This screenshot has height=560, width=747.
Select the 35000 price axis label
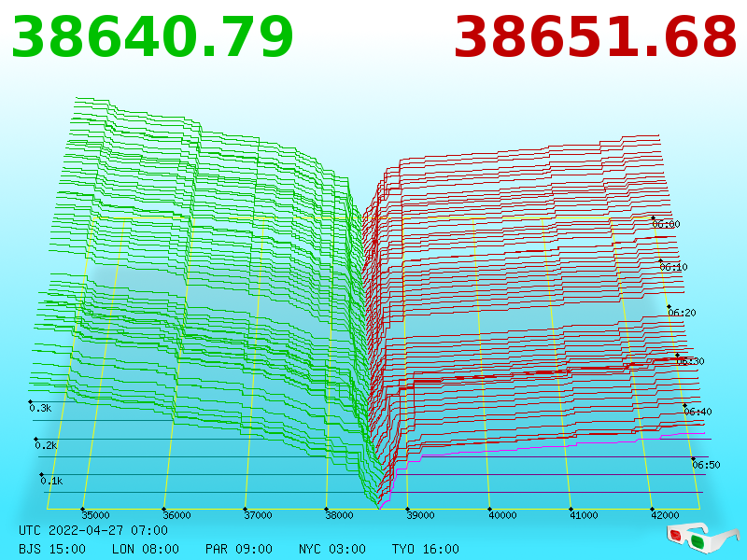point(95,515)
